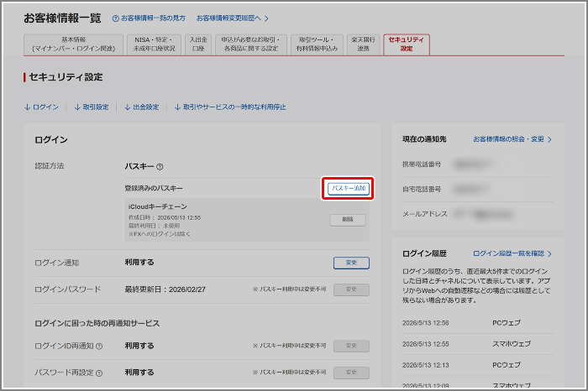Click 自宅電話番号 label
This screenshot has width=588, height=391.
point(422,189)
